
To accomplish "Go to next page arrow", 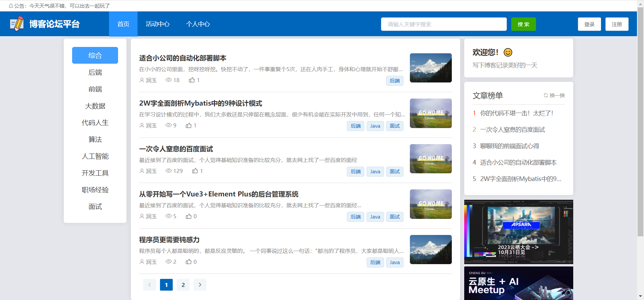I will [x=200, y=285].
